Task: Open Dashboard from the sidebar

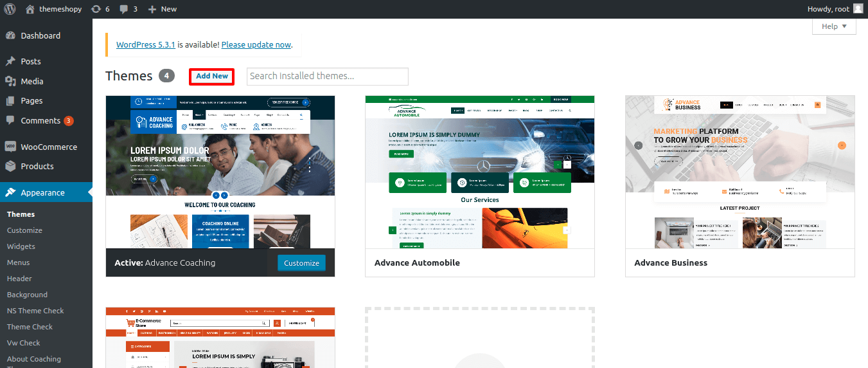Action: point(40,36)
